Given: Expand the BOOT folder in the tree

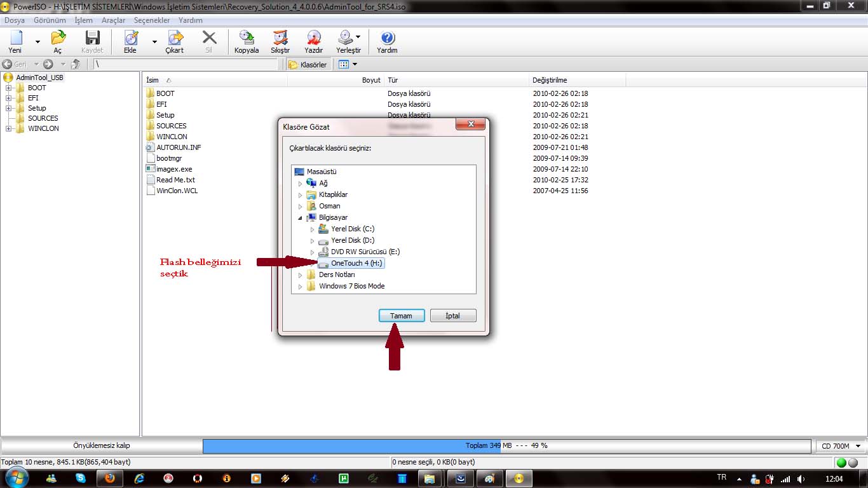Looking at the screenshot, I should 8,88.
